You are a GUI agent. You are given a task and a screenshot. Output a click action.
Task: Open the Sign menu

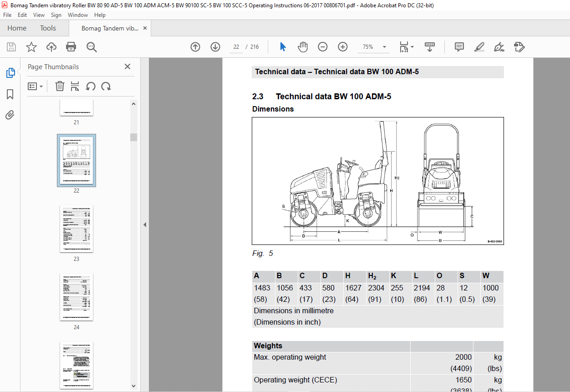pyautogui.click(x=56, y=15)
